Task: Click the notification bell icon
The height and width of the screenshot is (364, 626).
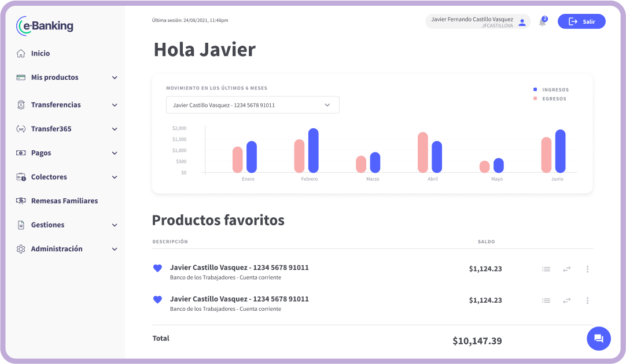Action: pos(542,23)
